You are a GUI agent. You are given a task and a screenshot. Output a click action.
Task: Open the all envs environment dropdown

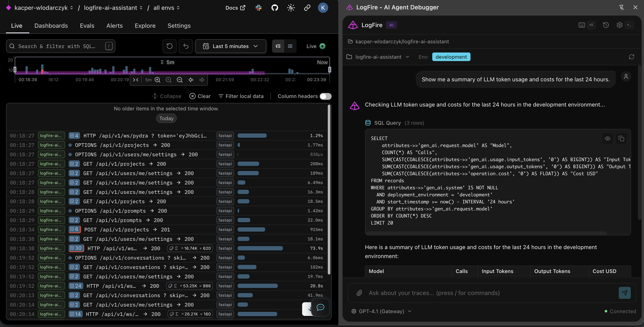166,8
